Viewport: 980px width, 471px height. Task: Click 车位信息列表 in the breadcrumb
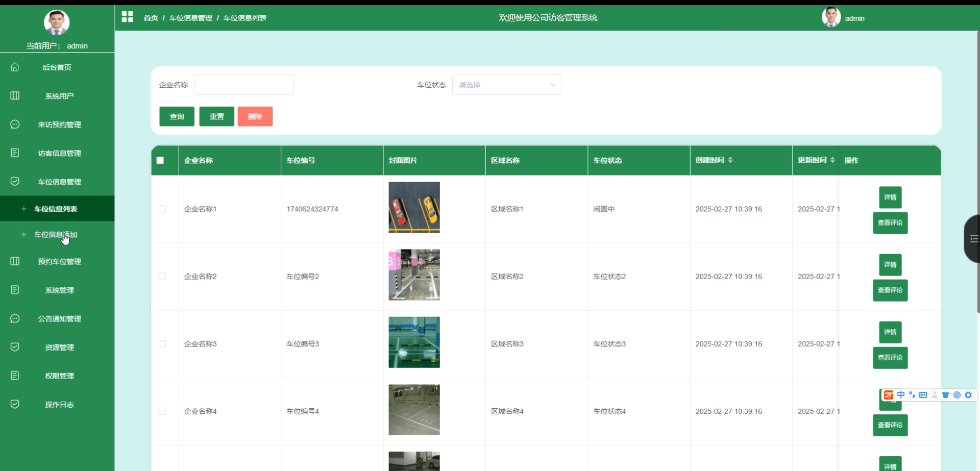(x=244, y=18)
